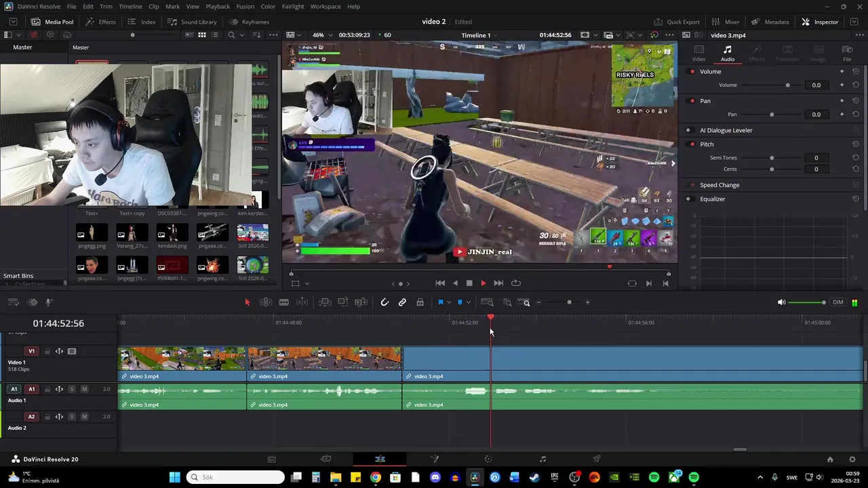868x488 pixels.
Task: Switch to the Fairlight page icon
Action: (x=542, y=459)
